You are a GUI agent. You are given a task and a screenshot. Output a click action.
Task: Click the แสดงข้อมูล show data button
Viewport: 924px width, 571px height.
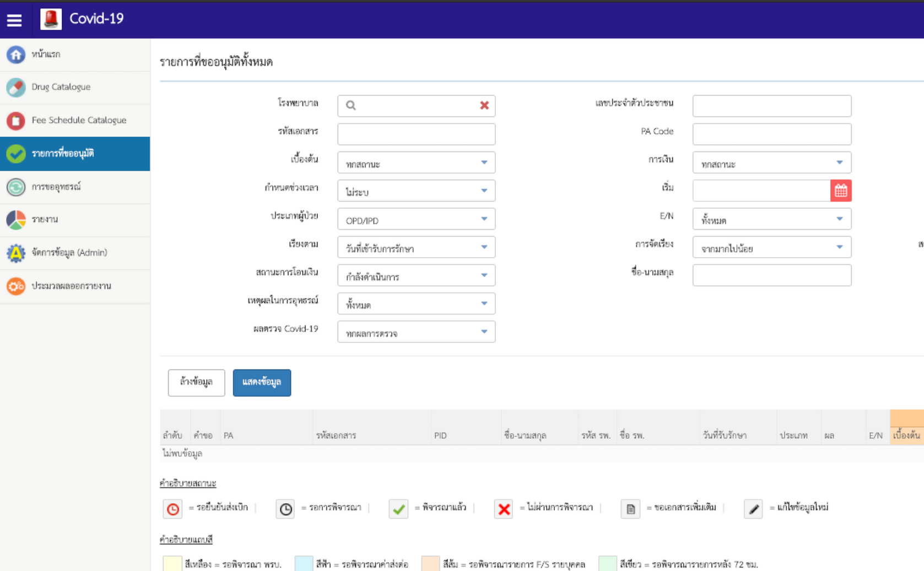(x=262, y=383)
